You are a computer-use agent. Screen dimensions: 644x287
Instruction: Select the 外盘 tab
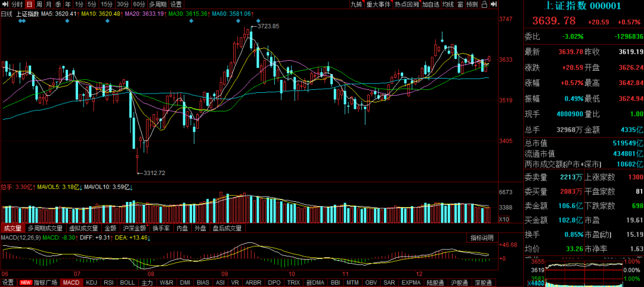pyautogui.click(x=201, y=229)
